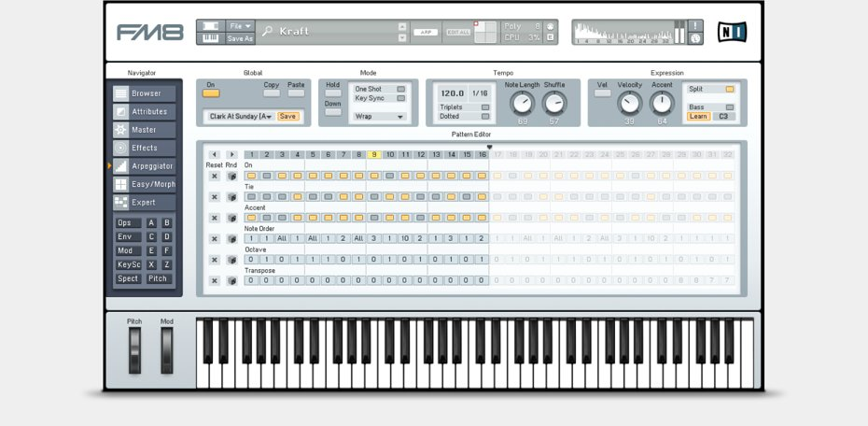This screenshot has width=868, height=426.
Task: Open the Wrap mode dropdown
Action: [x=379, y=117]
